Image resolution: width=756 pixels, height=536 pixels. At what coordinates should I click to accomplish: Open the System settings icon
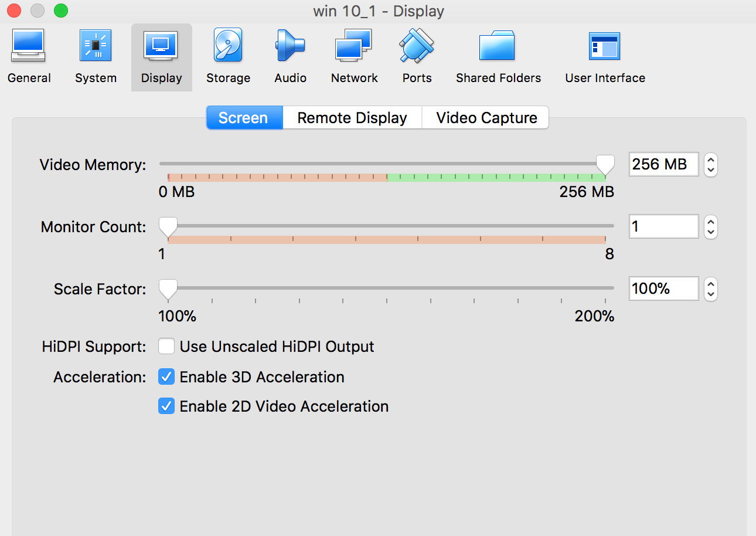[x=96, y=48]
